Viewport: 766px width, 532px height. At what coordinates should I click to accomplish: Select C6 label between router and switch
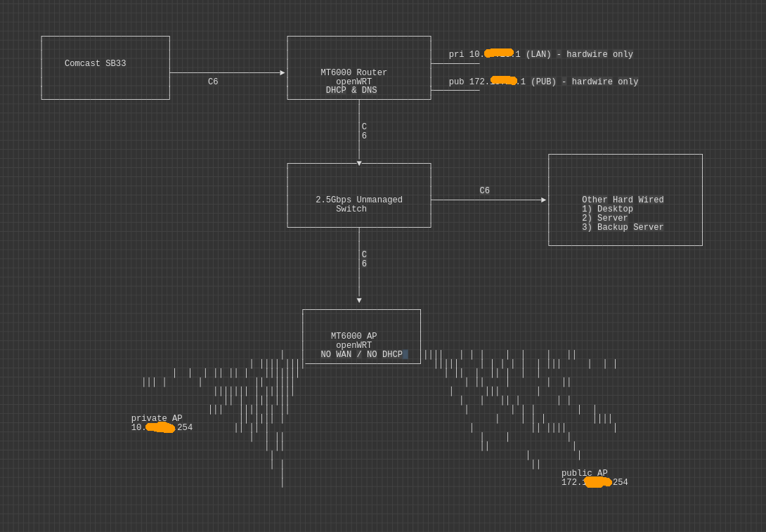(364, 131)
